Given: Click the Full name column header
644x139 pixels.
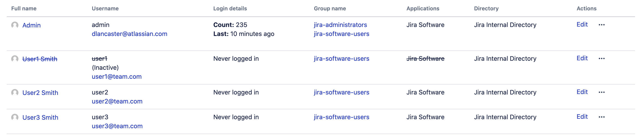Looking at the screenshot, I should [x=24, y=9].
